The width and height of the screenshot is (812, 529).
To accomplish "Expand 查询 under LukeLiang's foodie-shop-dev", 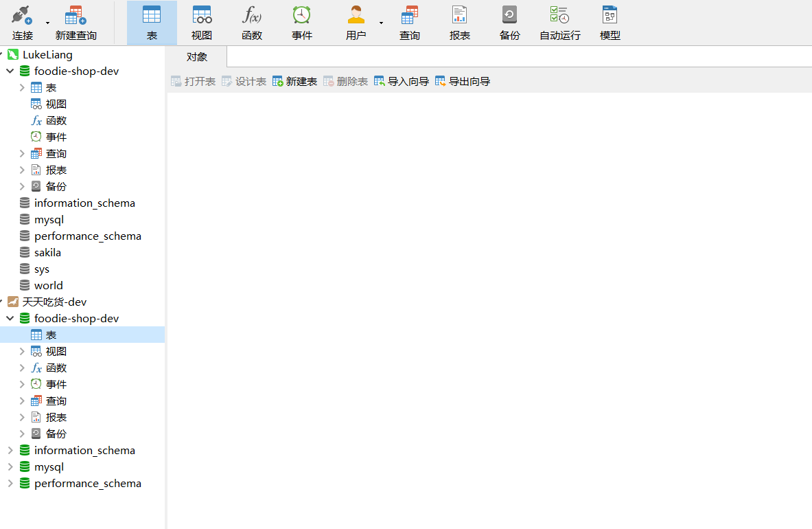I will point(22,153).
